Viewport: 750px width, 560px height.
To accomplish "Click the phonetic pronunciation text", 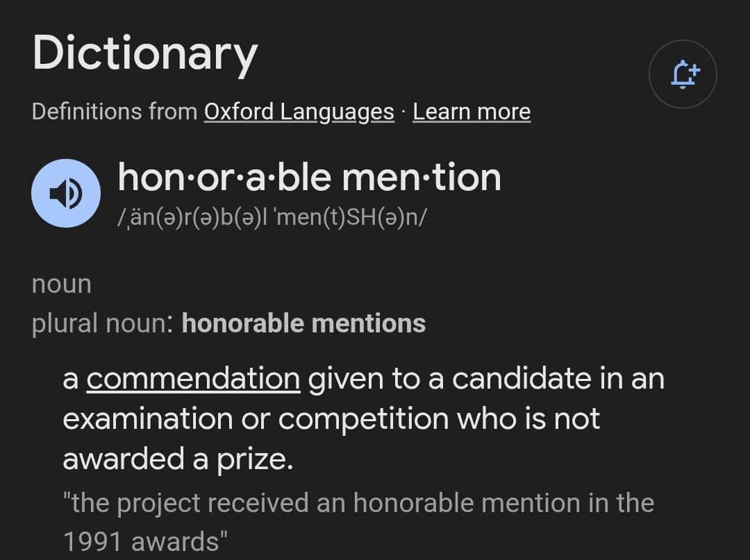I will (x=272, y=217).
